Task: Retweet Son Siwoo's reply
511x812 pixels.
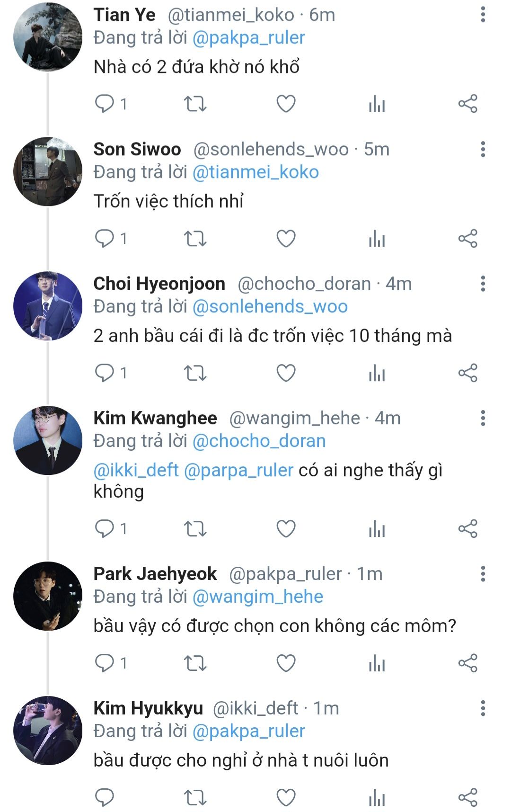Action: click(x=195, y=238)
